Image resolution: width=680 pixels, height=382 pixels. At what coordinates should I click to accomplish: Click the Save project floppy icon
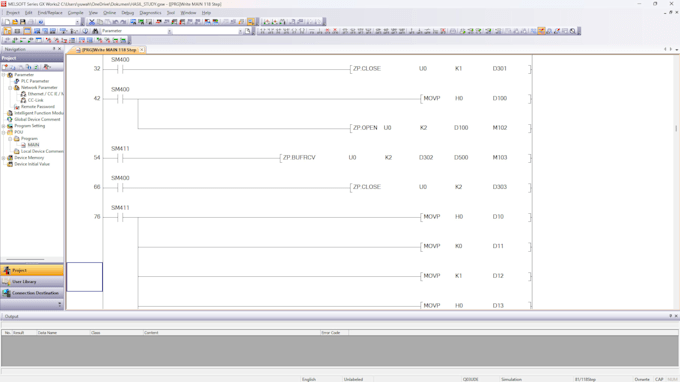pyautogui.click(x=23, y=22)
